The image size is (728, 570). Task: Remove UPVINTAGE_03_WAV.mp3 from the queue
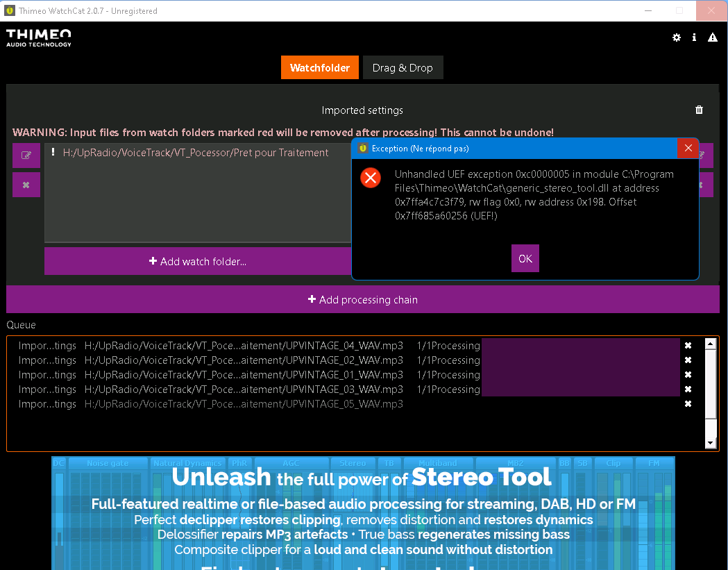pyautogui.click(x=688, y=389)
